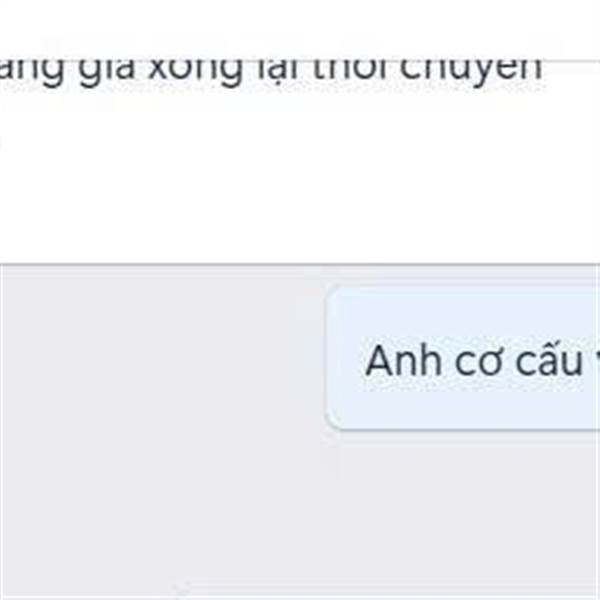600x600 pixels.
Task: Click the cut-off word "ang" at line start
Action: [31, 73]
